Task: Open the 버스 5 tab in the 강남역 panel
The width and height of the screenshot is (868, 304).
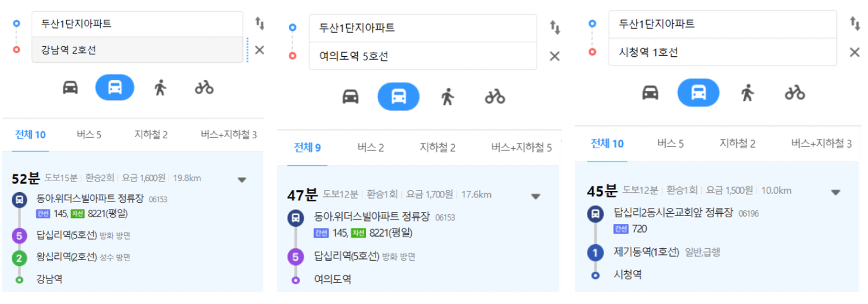Action: (89, 135)
